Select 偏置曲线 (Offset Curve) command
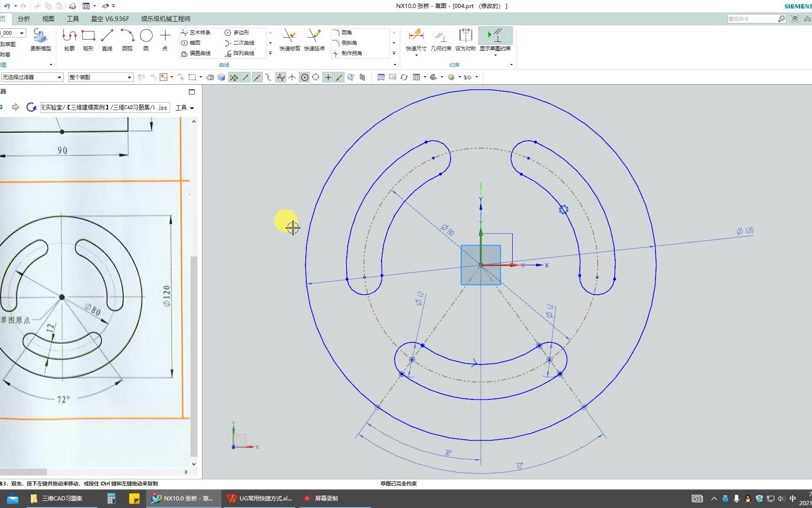The image size is (812, 508). tap(197, 53)
